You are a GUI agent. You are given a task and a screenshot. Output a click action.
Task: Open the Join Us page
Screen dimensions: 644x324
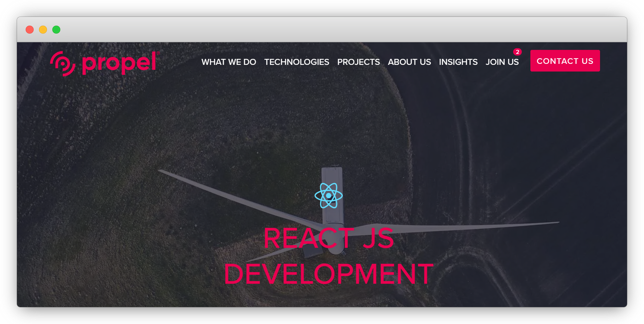pyautogui.click(x=502, y=62)
